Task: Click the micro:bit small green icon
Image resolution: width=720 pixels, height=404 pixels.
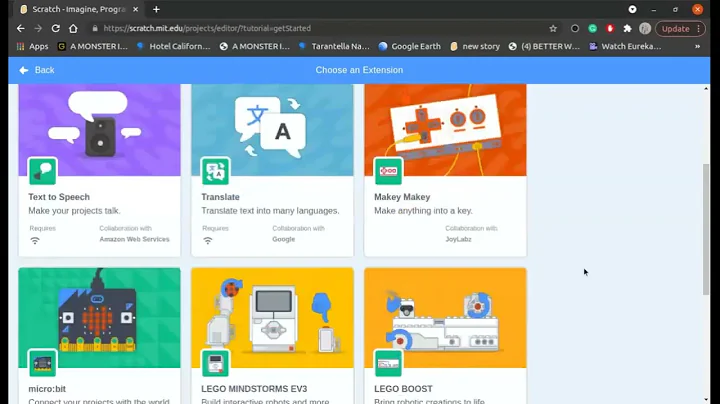Action: coord(42,363)
